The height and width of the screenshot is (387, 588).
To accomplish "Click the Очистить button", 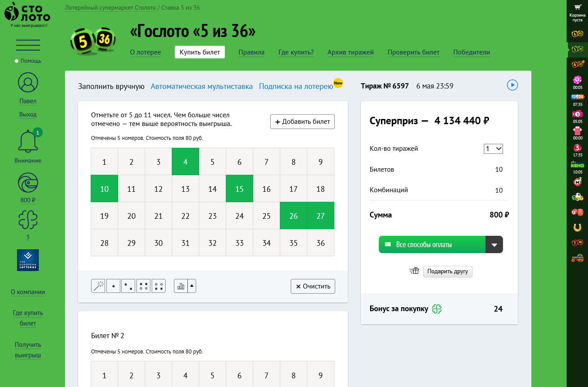I will [x=313, y=286].
